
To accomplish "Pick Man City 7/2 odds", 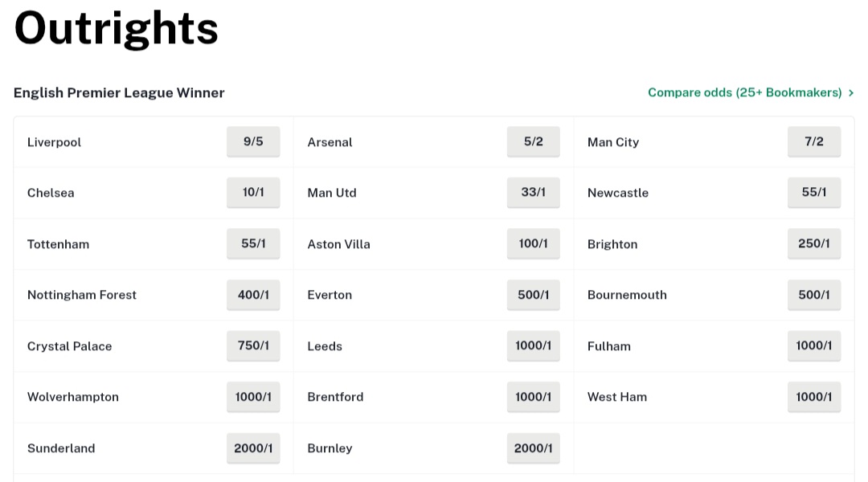I will coord(813,141).
